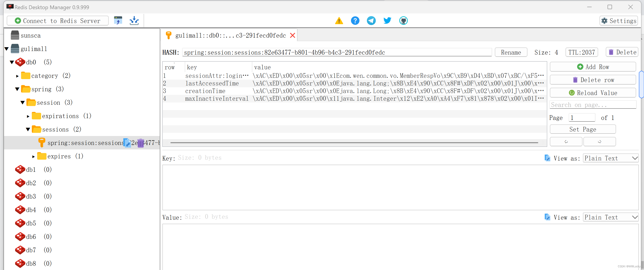Open the Twitter bird icon
The image size is (644, 270).
387,21
